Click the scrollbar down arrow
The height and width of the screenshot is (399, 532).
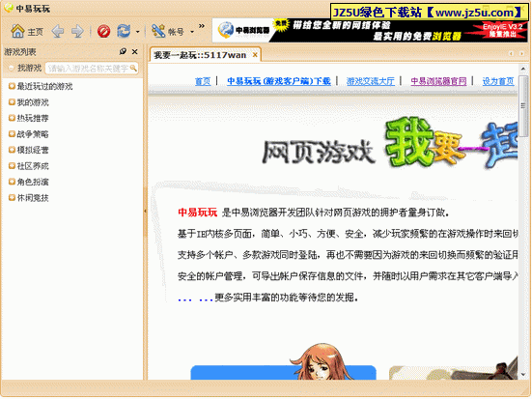pyautogui.click(x=523, y=375)
